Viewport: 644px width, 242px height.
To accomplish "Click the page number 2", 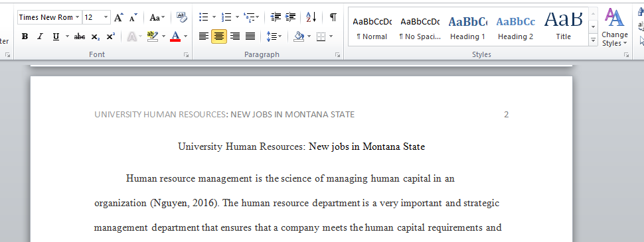I will pyautogui.click(x=507, y=115).
